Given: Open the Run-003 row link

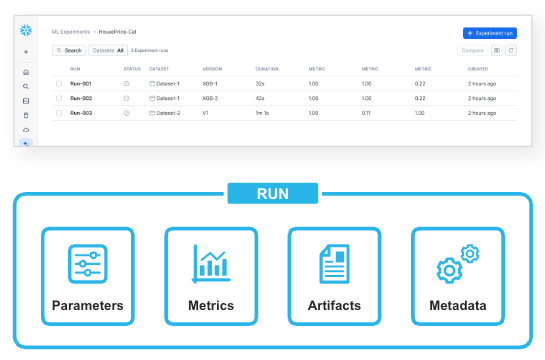Looking at the screenshot, I should [81, 113].
